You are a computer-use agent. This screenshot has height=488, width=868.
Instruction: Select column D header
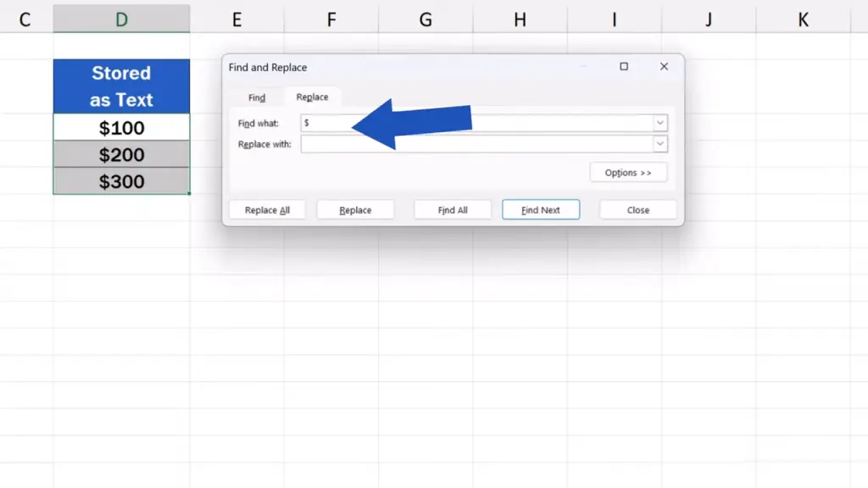pos(121,19)
